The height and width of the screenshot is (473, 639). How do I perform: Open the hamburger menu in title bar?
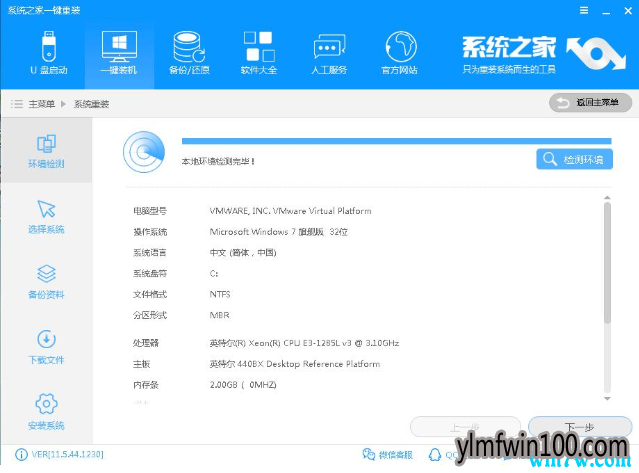(x=584, y=11)
